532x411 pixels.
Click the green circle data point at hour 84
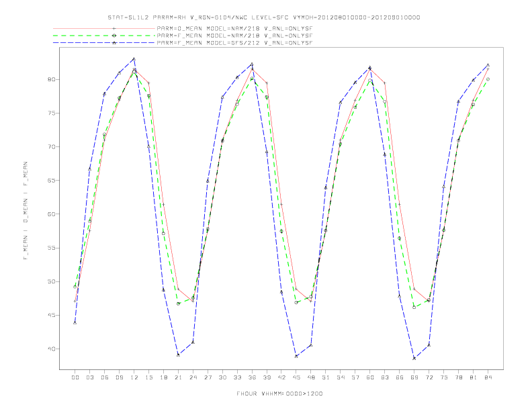(x=488, y=79)
